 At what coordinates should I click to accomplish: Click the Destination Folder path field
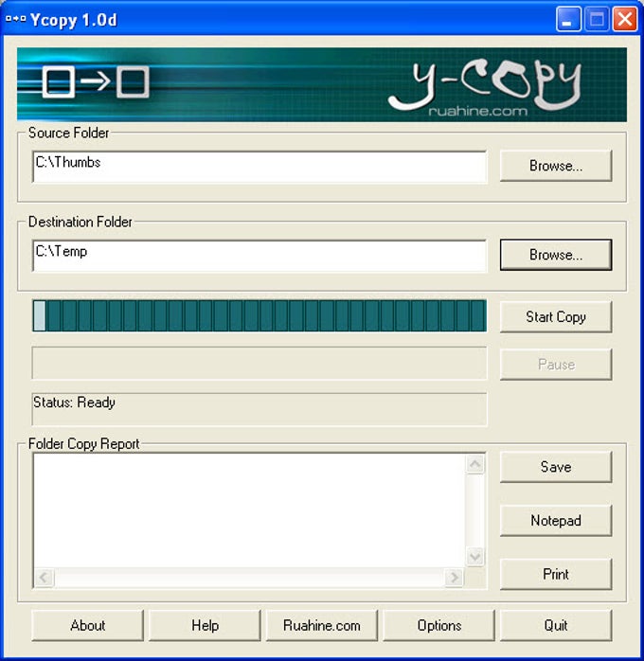[x=259, y=256]
